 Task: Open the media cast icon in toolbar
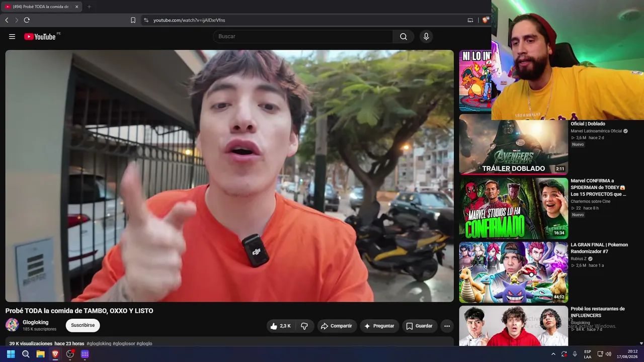click(470, 20)
